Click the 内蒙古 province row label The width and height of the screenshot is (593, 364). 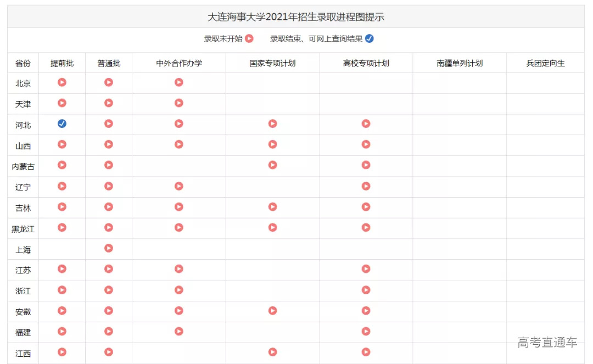(x=23, y=167)
